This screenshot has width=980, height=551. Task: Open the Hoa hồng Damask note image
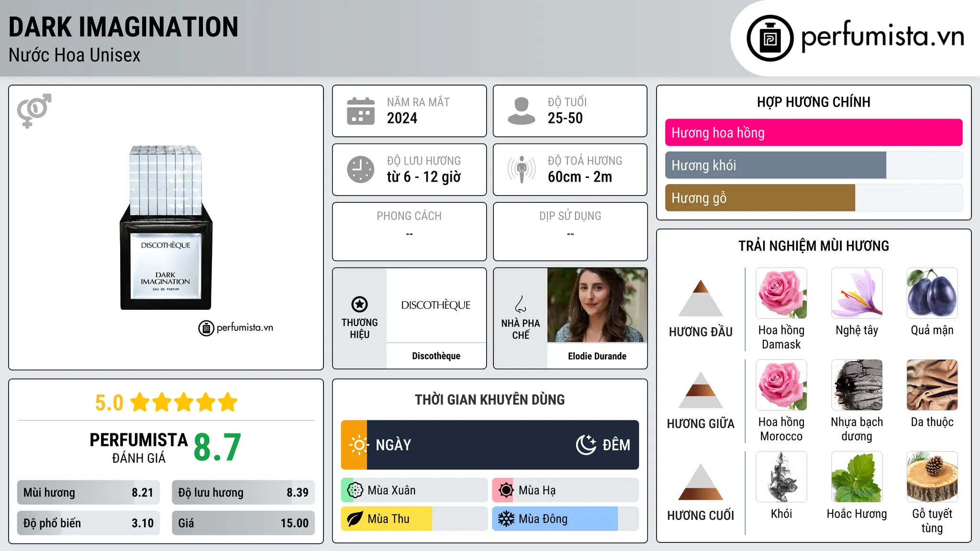781,293
